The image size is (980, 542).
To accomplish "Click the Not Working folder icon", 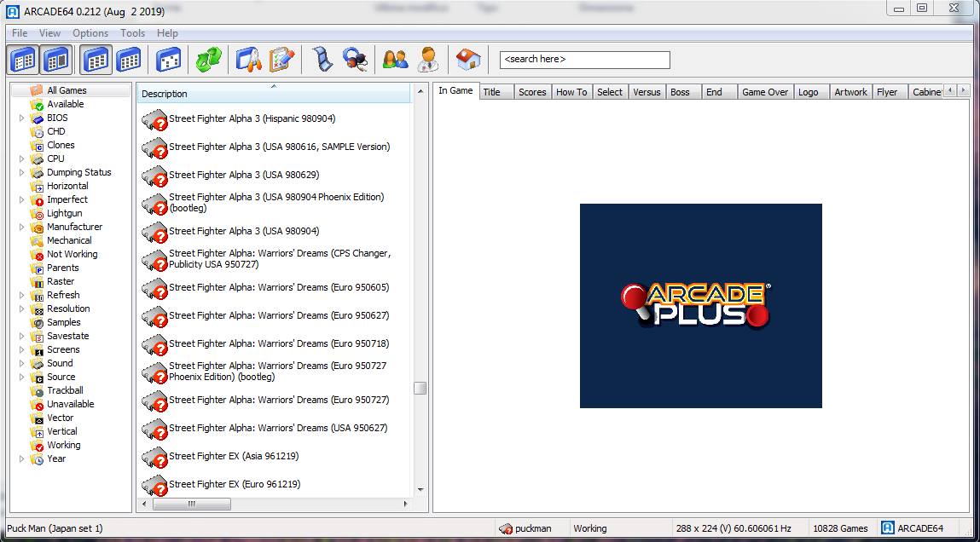I will 37,254.
